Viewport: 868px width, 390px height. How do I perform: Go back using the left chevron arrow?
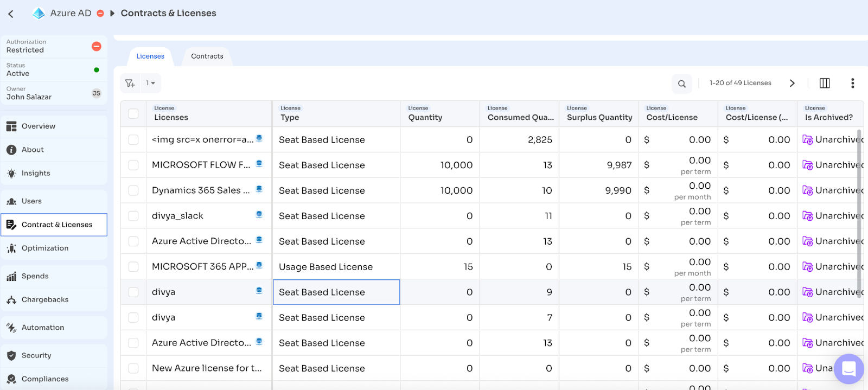pyautogui.click(x=11, y=14)
